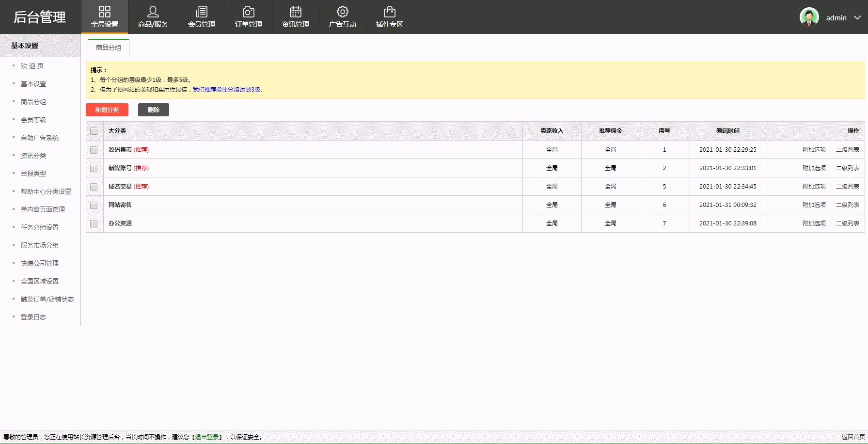Viewport: 868px width, 444px height.
Task: Click the 返回首页 link
Action: [853, 437]
